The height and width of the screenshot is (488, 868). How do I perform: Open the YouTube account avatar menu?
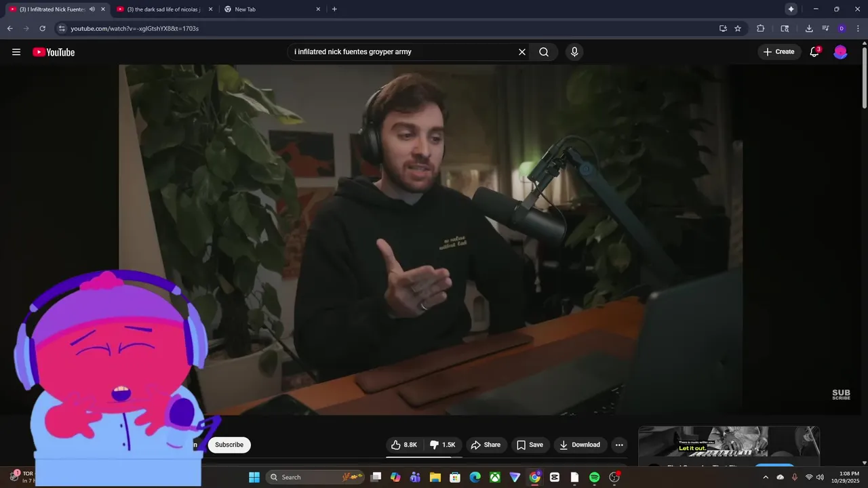840,52
